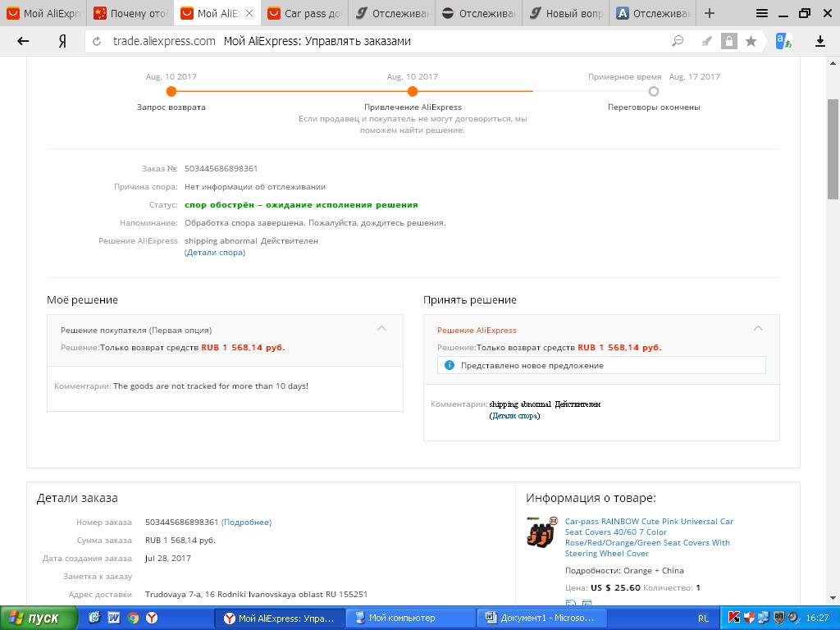840x630 pixels.
Task: Click the Представлено новое предложение notice
Action: click(601, 365)
